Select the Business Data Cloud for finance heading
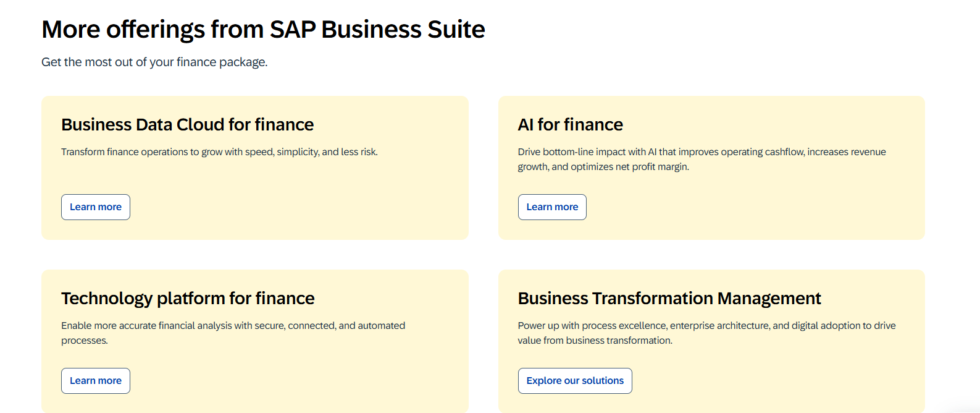Screen dimensions: 980x413 (x=188, y=125)
